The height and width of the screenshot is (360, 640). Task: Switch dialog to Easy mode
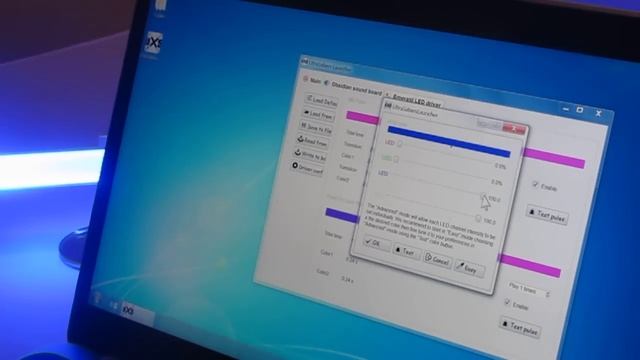click(470, 269)
